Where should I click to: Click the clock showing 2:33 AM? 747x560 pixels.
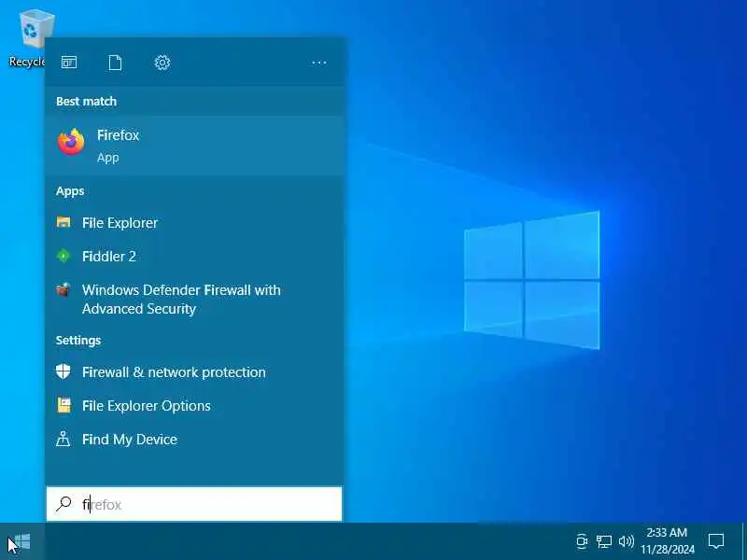[667, 541]
